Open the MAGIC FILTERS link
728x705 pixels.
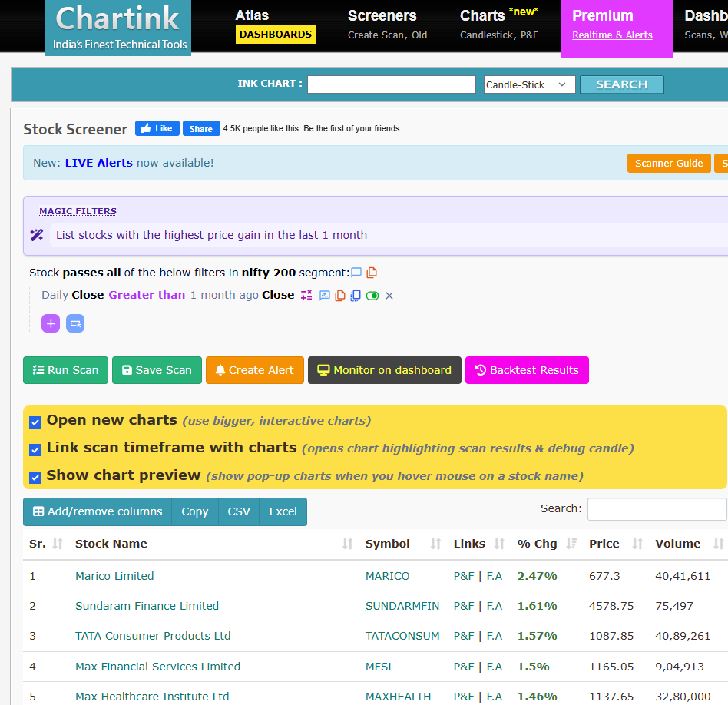click(78, 211)
